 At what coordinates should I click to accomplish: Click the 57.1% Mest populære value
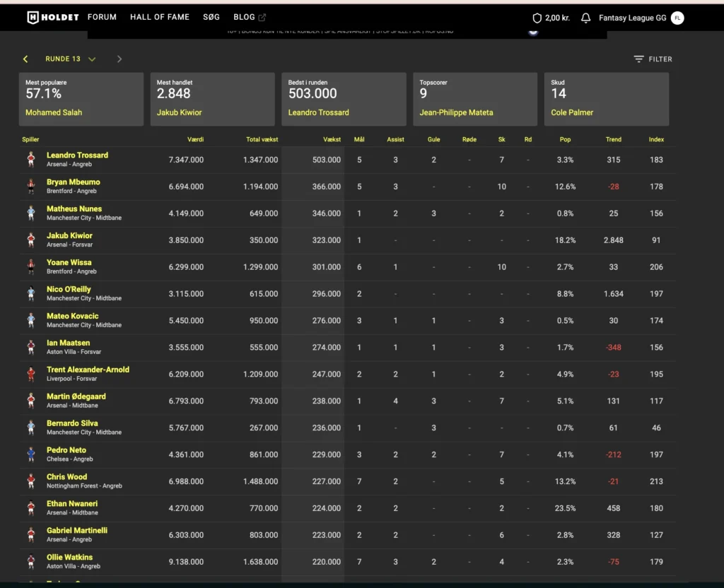point(43,94)
